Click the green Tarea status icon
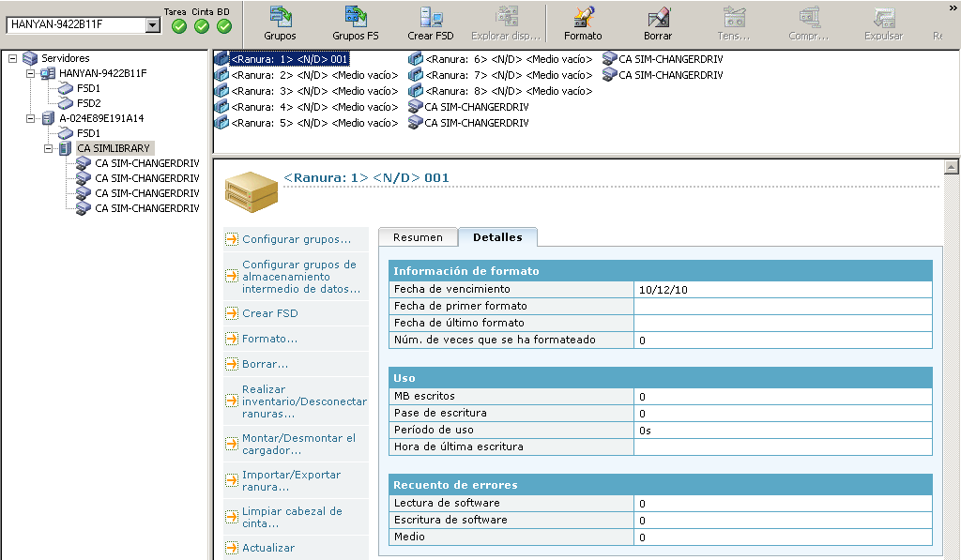This screenshot has height=560, width=961. pos(179,26)
